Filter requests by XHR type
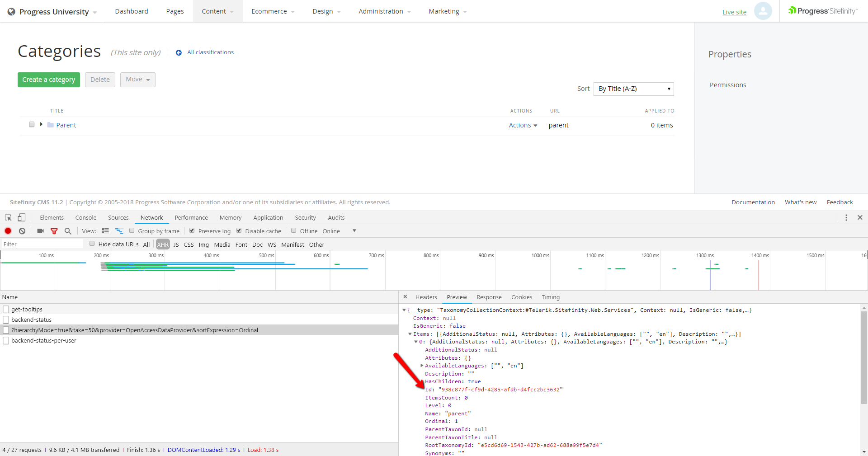This screenshot has height=456, width=868. pos(163,244)
